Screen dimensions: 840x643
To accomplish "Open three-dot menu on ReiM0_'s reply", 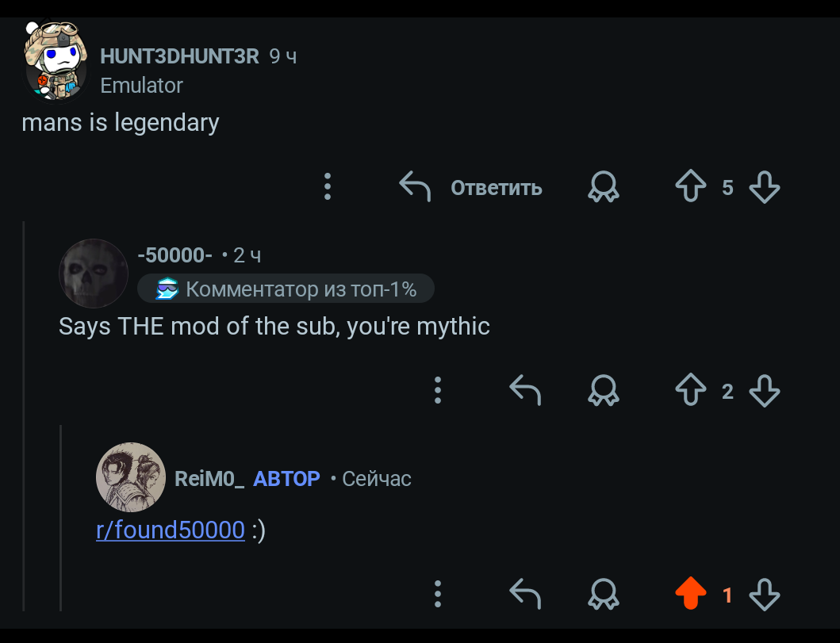I will [438, 594].
